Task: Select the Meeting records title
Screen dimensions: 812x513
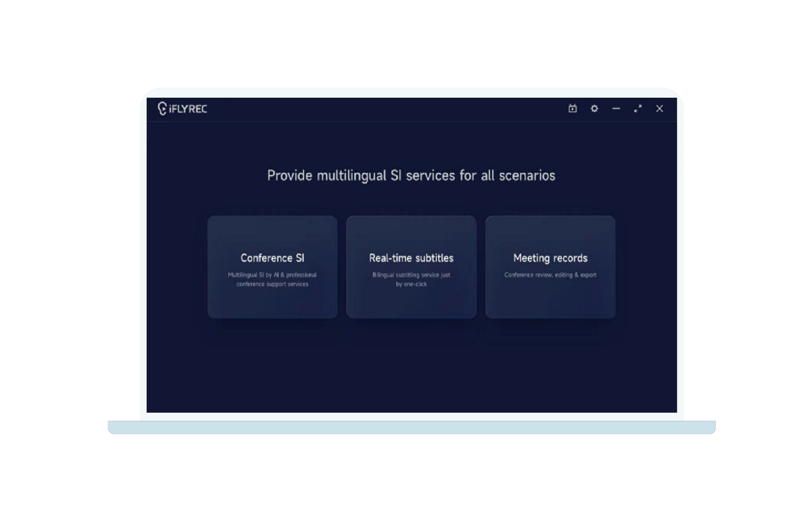Action: click(x=550, y=258)
